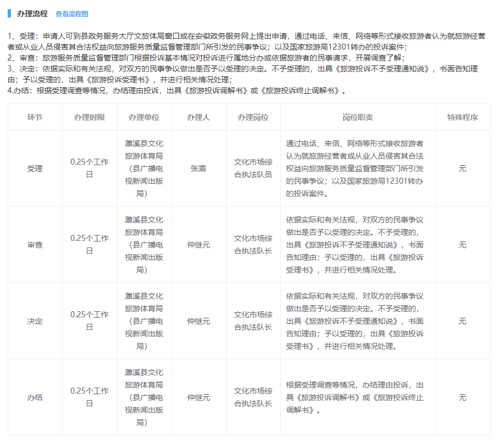Click the 特殊程序 column header
Screen dimensions: 504x447
click(463, 117)
